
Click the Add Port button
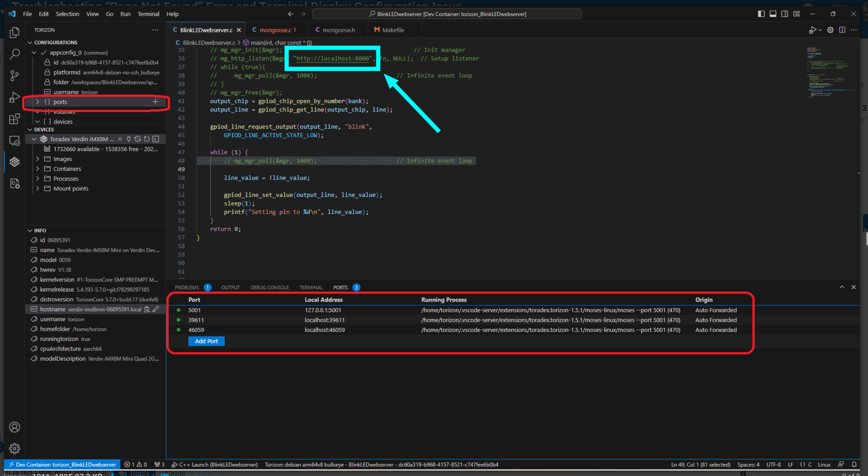click(206, 341)
